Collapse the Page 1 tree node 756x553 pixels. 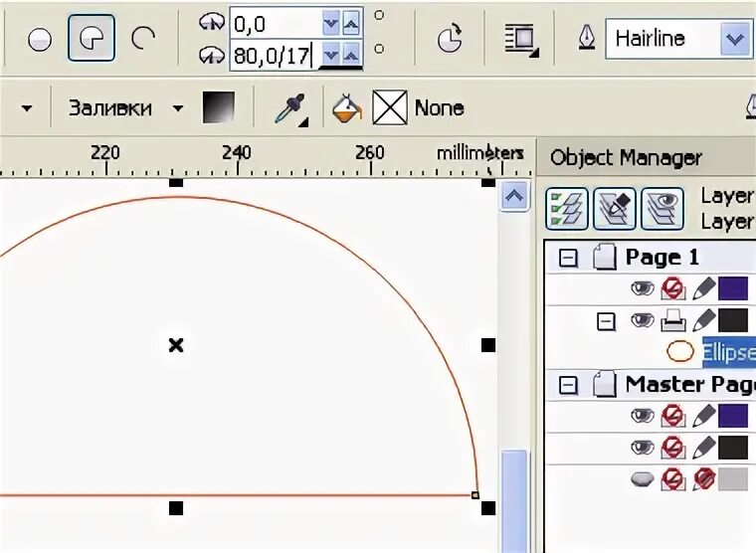pyautogui.click(x=567, y=258)
